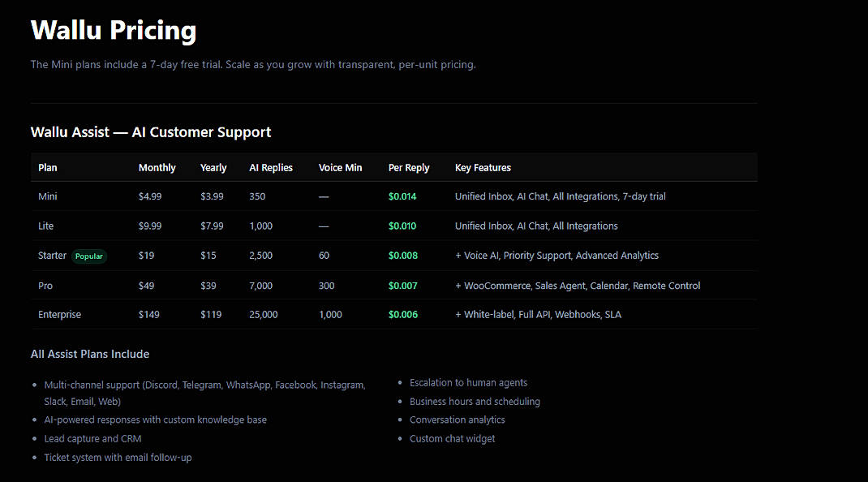
Task: Select the Enterprise plan name
Action: pyautogui.click(x=59, y=314)
